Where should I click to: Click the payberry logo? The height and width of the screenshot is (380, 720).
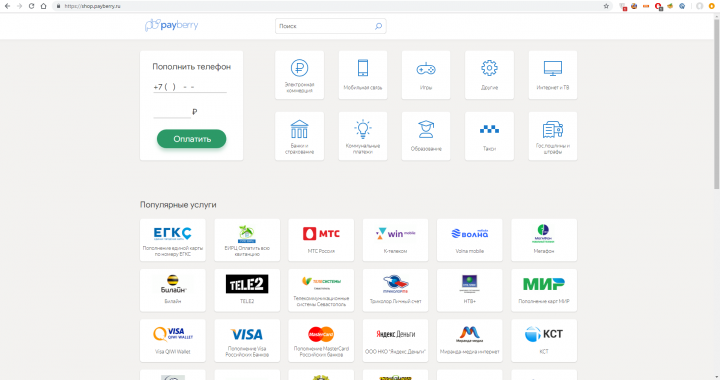[x=171, y=25]
